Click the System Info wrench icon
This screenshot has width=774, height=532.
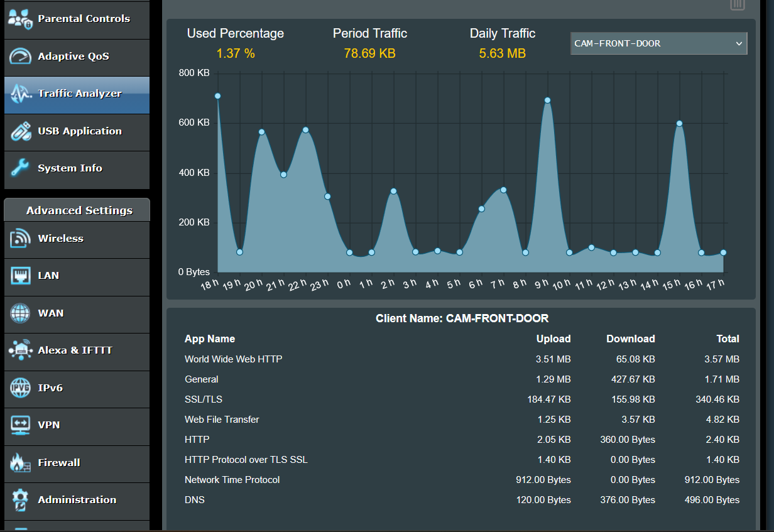click(x=20, y=168)
